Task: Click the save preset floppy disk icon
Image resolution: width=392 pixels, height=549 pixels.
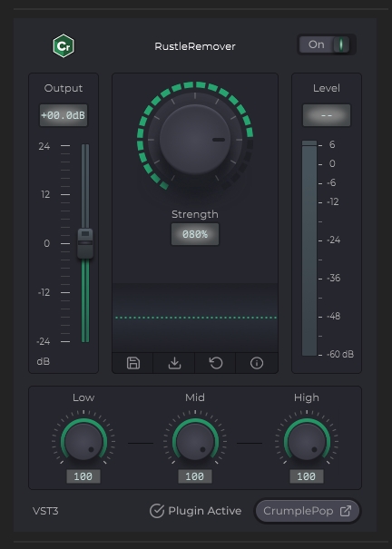Action: 133,363
